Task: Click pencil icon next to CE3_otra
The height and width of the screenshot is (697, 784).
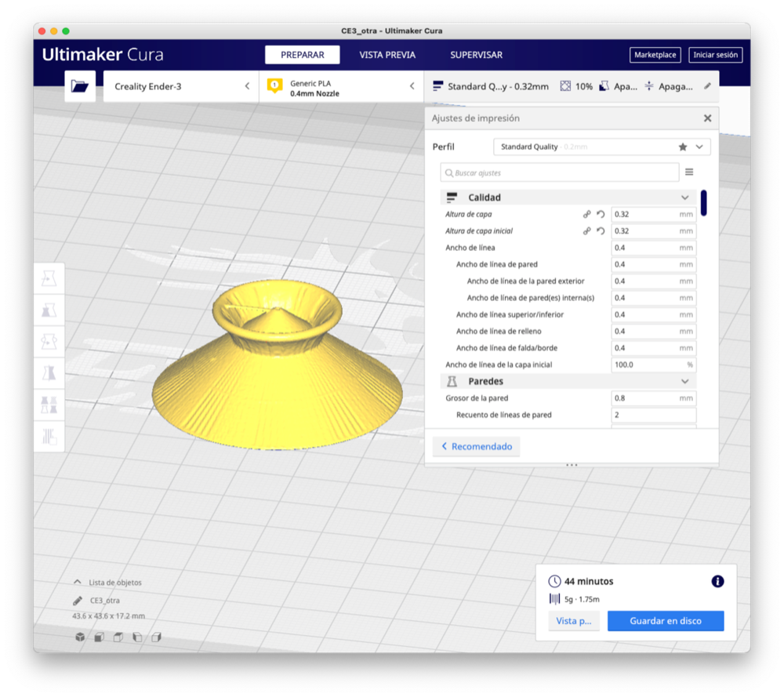Action: pos(78,601)
